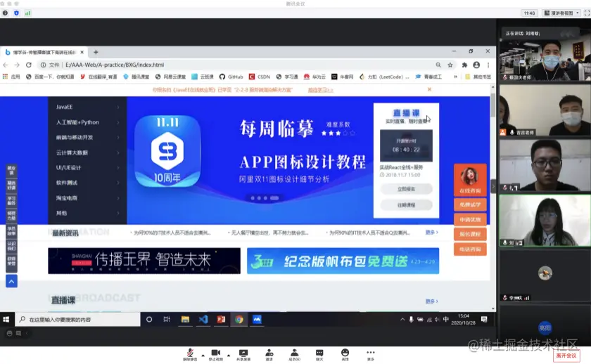The width and height of the screenshot is (591, 364).
Task: Click the page vertical scrollbar thumb
Action: point(493,105)
